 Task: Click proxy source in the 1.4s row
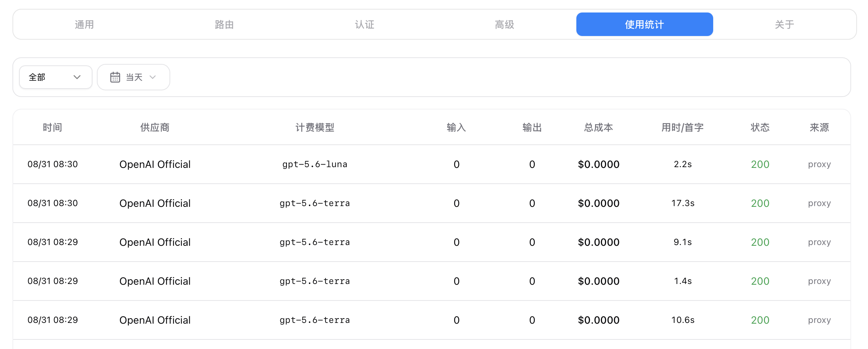(x=819, y=281)
